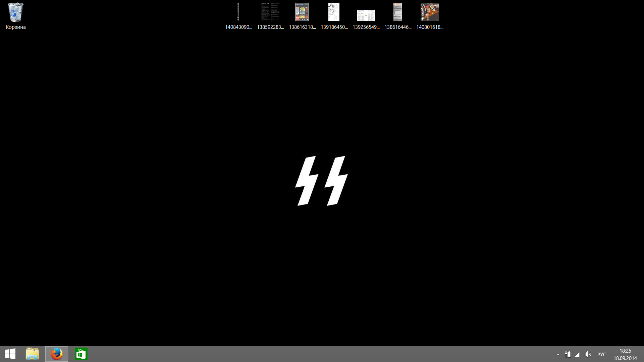Switch to Firefox on the taskbar

(x=57, y=354)
